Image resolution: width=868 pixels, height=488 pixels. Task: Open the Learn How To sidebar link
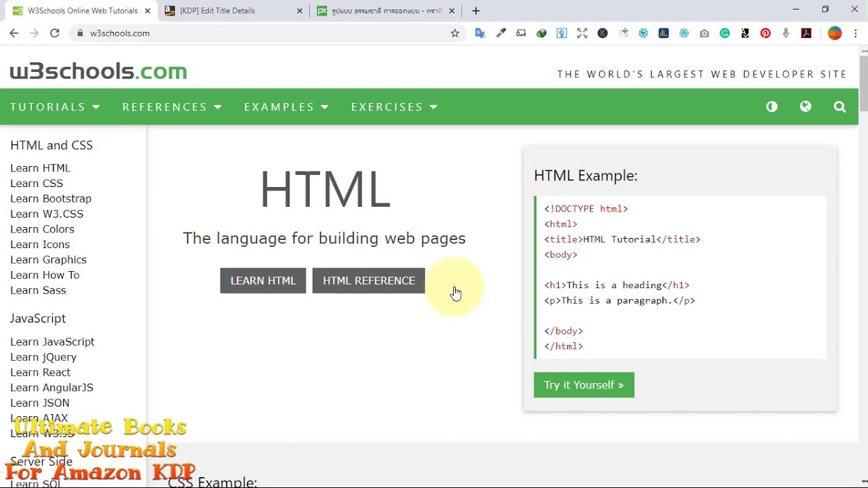tap(45, 274)
